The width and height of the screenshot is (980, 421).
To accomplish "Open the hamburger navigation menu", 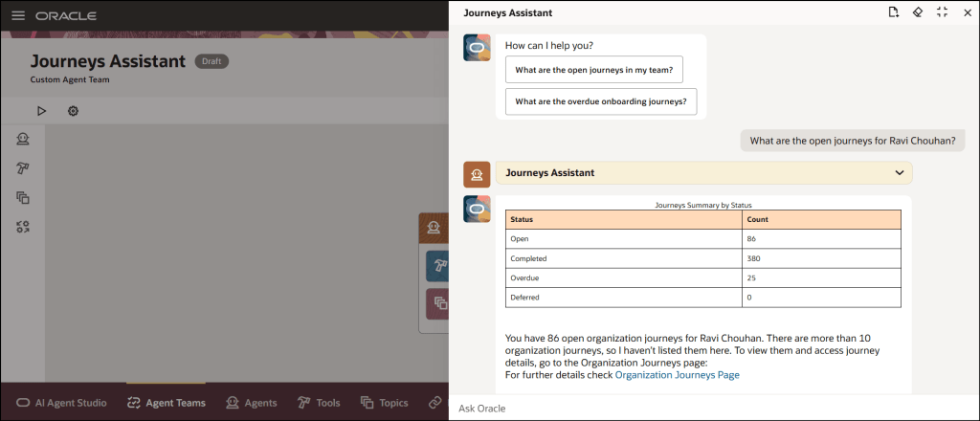I will 18,16.
